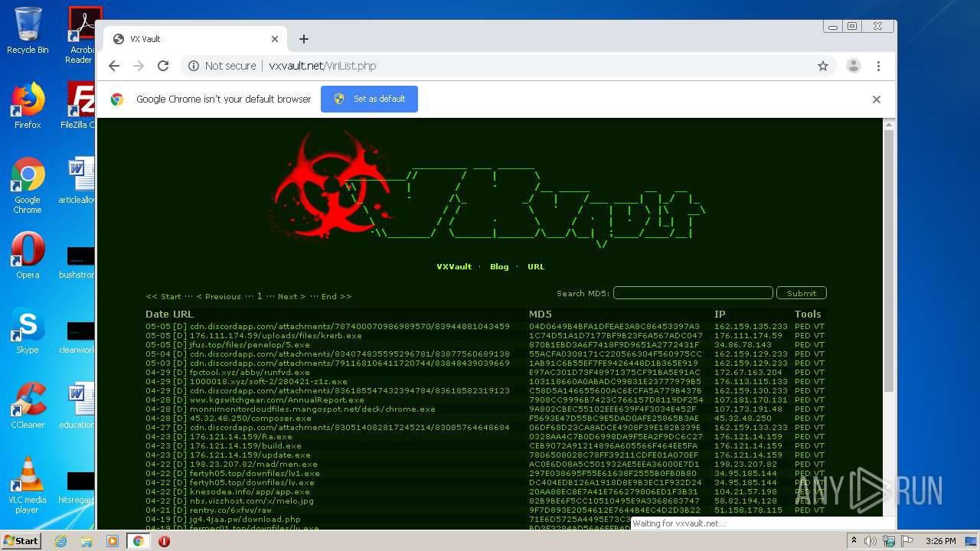Jump to Start of the list
The width and height of the screenshot is (980, 551).
coord(164,296)
